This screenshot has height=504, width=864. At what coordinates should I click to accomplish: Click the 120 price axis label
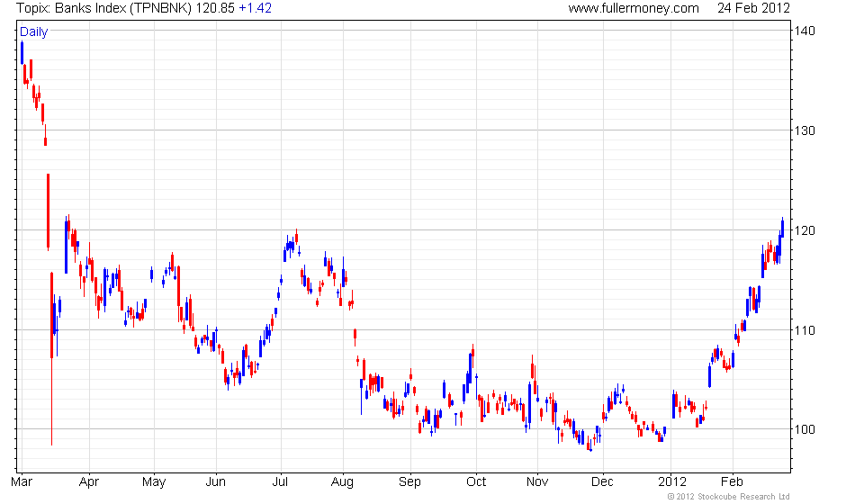(x=804, y=230)
